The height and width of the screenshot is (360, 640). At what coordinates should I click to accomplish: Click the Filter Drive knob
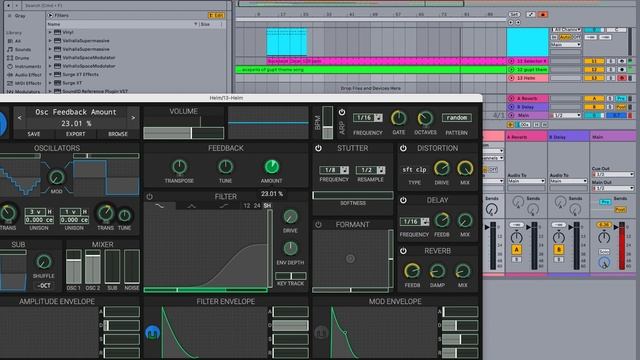tap(290, 217)
